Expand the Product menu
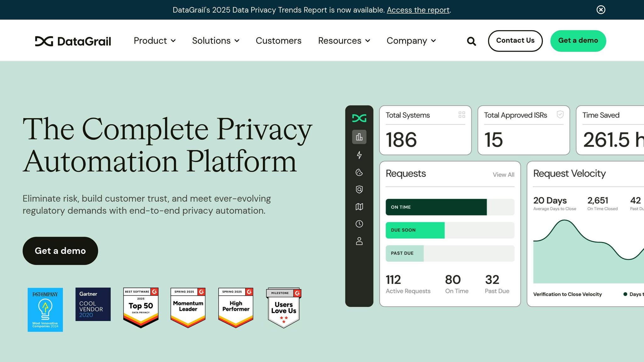Image resolution: width=644 pixels, height=362 pixels. pyautogui.click(x=155, y=41)
